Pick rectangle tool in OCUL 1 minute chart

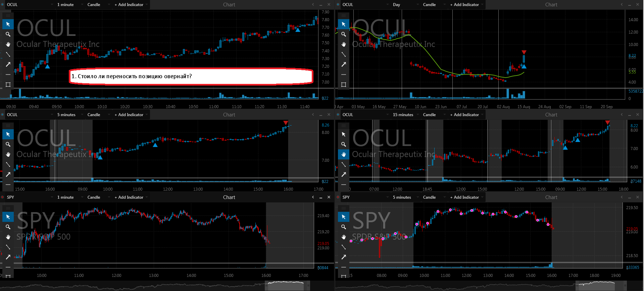pos(8,85)
